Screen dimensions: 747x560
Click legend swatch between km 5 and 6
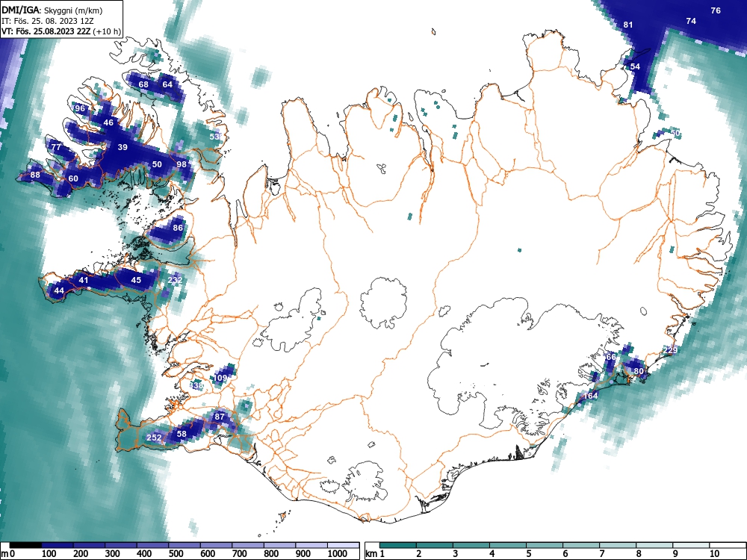coord(545,545)
